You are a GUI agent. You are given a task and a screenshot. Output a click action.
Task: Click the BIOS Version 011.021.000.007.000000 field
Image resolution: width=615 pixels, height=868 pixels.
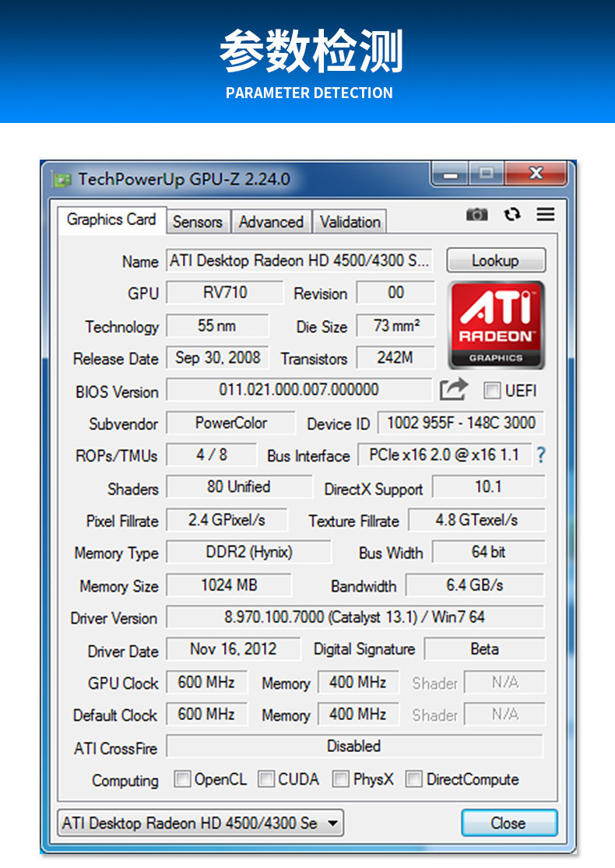[299, 390]
